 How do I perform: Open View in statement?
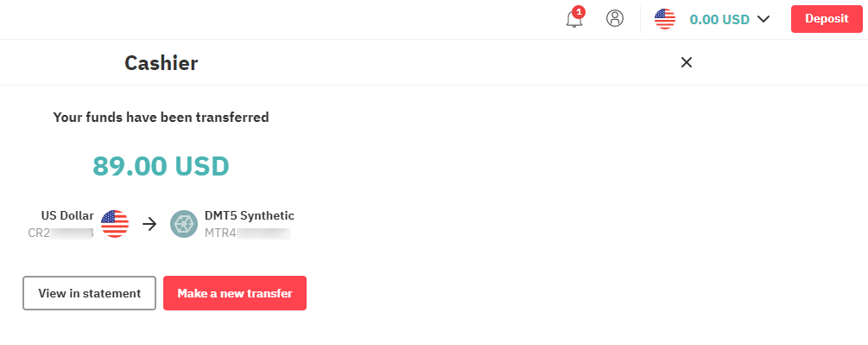pos(89,293)
